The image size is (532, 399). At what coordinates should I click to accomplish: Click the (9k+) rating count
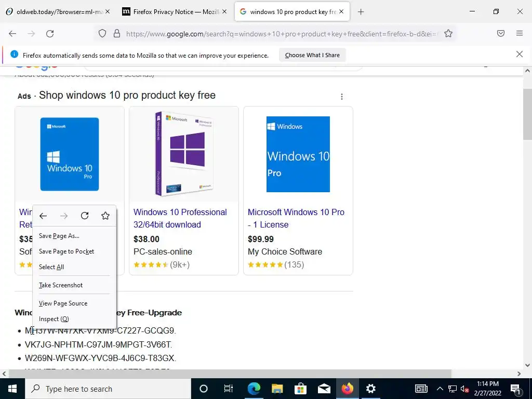coord(180,264)
